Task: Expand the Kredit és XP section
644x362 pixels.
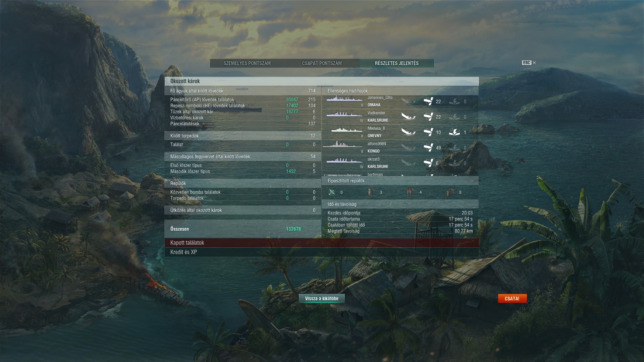Action: click(322, 252)
